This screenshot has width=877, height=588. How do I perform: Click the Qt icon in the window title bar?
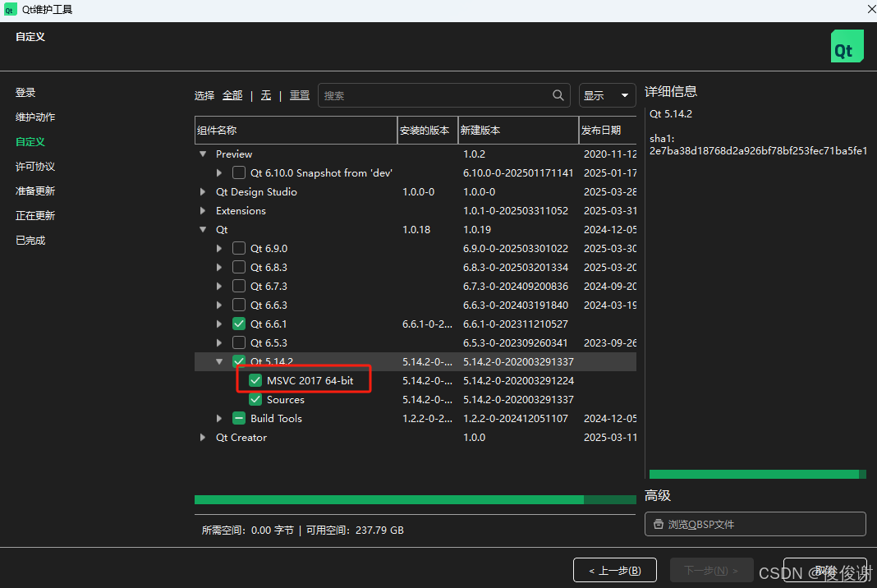9,9
